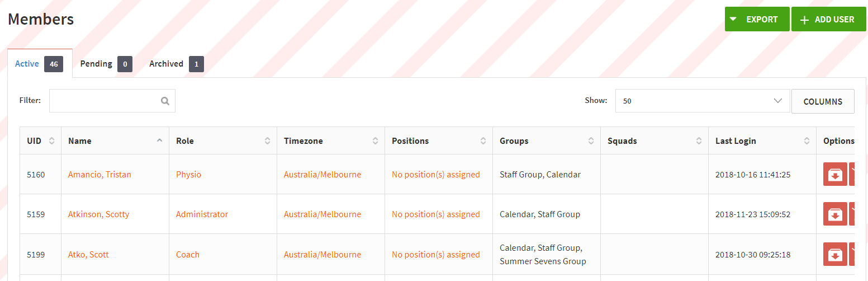
Task: Open the Show 50 entries dropdown
Action: (x=703, y=101)
